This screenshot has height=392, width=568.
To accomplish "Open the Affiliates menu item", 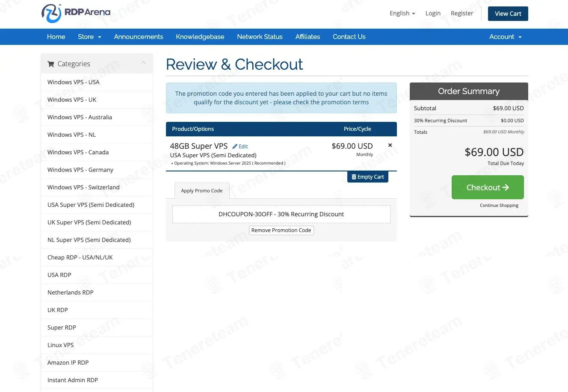I will pyautogui.click(x=308, y=37).
